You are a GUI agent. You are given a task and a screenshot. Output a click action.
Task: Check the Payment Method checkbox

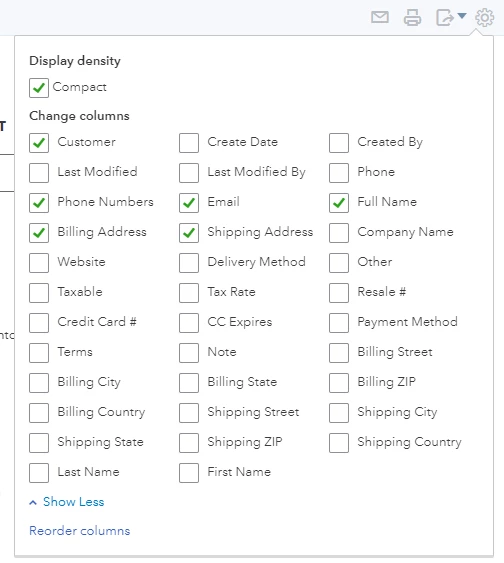339,323
